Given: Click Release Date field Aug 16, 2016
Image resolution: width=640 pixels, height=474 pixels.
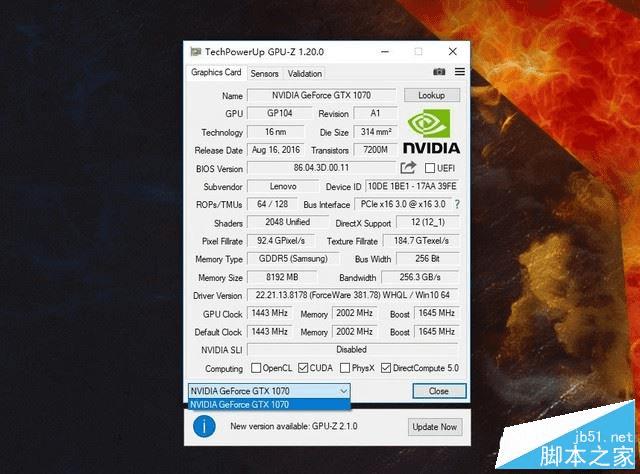Looking at the screenshot, I should coord(276,150).
